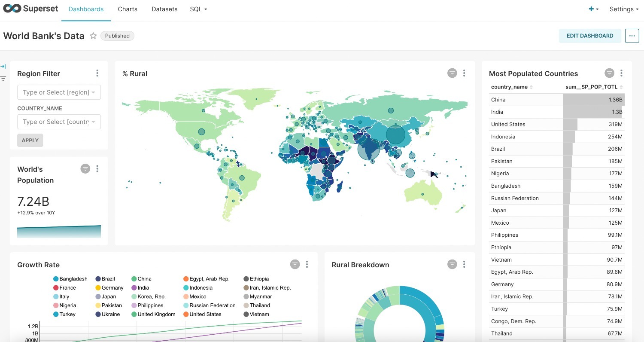Show applied filters on Growth Rate chart
Viewport: 644px width, 342px height.
[x=295, y=264]
